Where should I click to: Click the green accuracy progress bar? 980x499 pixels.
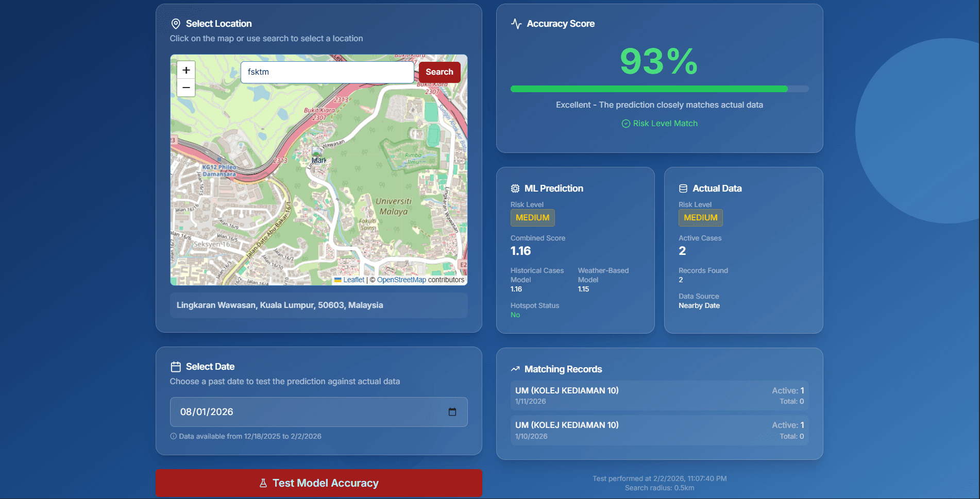click(648, 89)
